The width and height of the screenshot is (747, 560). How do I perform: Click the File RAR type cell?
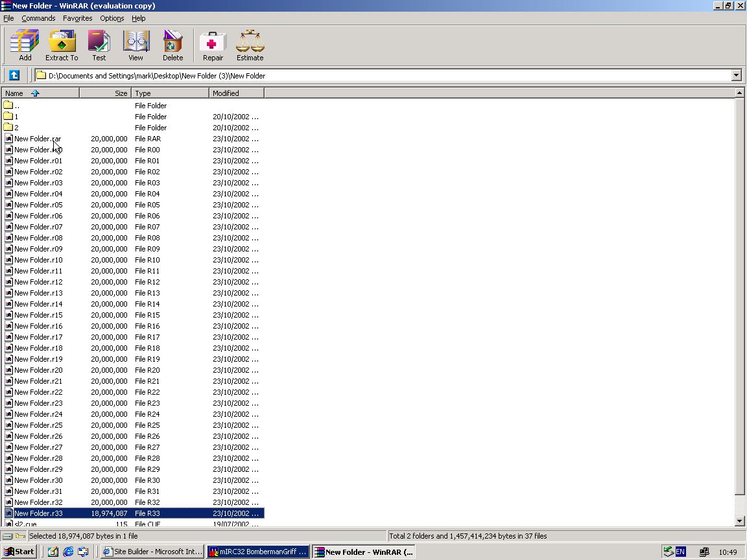(x=148, y=139)
